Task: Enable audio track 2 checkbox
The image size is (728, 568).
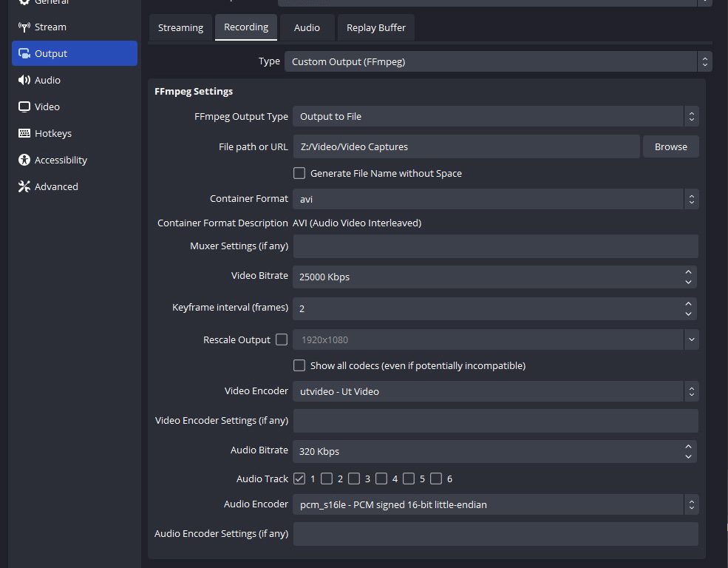Action: 327,479
